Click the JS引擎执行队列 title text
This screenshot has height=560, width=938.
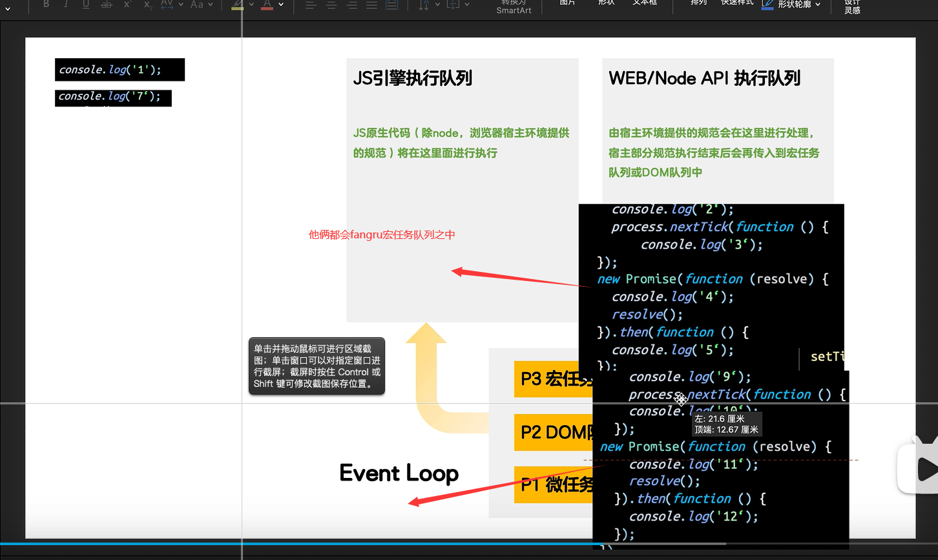click(413, 78)
